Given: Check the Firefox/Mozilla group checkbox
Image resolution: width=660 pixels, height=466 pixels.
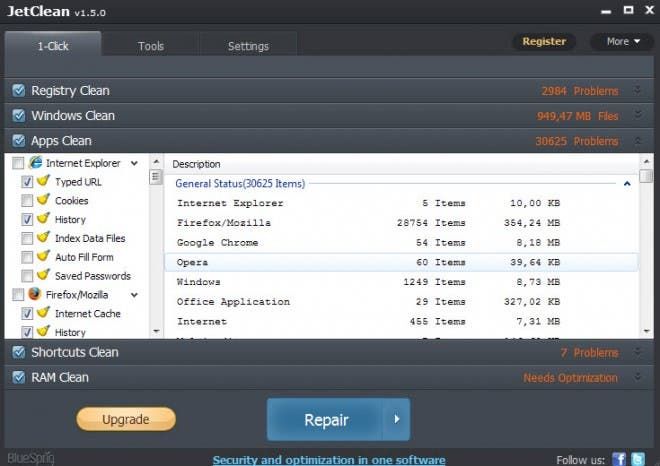Looking at the screenshot, I should [x=18, y=295].
